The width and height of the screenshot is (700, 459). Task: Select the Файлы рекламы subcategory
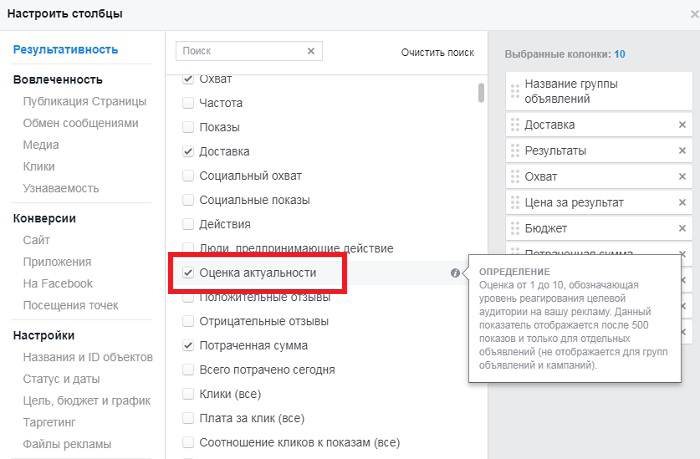[67, 444]
